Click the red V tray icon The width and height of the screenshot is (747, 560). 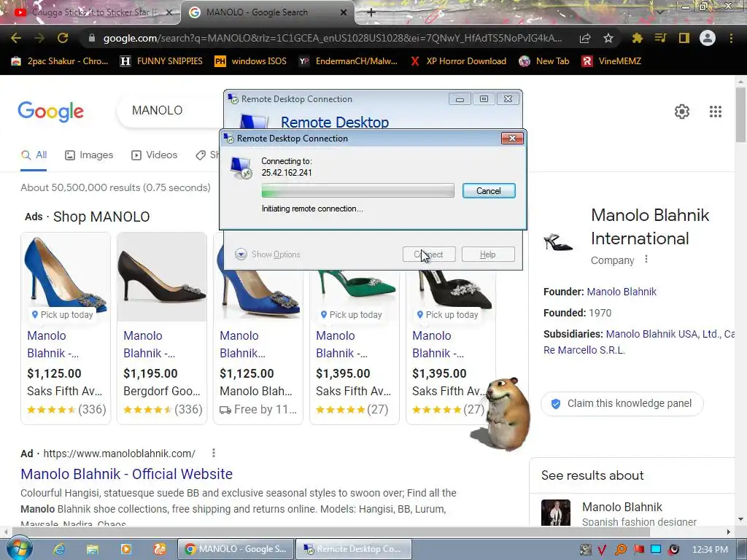[602, 550]
